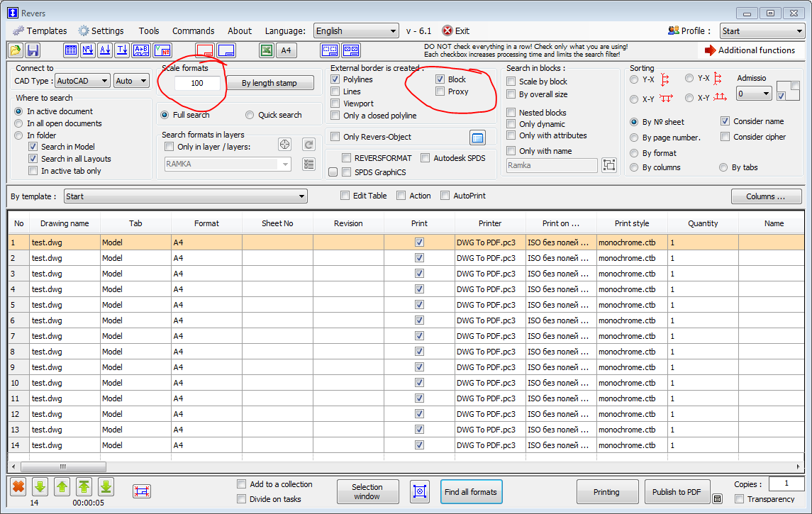This screenshot has width=812, height=514.
Task: Click the Excel export icon
Action: point(266,50)
